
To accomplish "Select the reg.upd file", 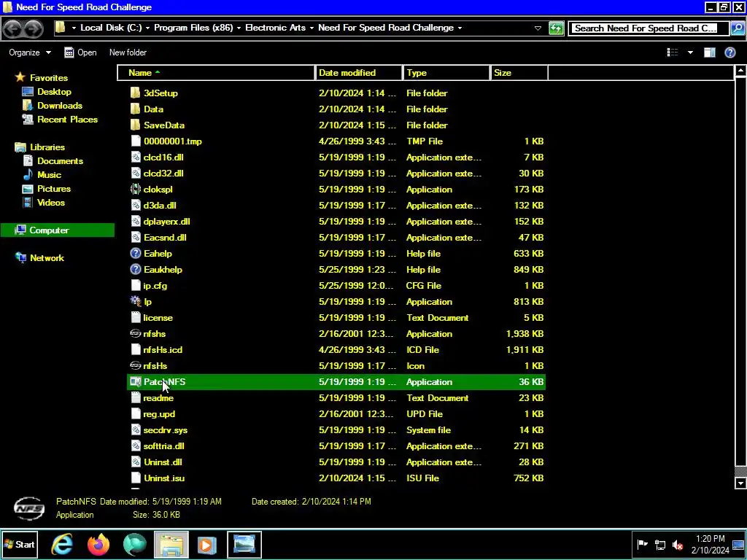I will [x=159, y=414].
